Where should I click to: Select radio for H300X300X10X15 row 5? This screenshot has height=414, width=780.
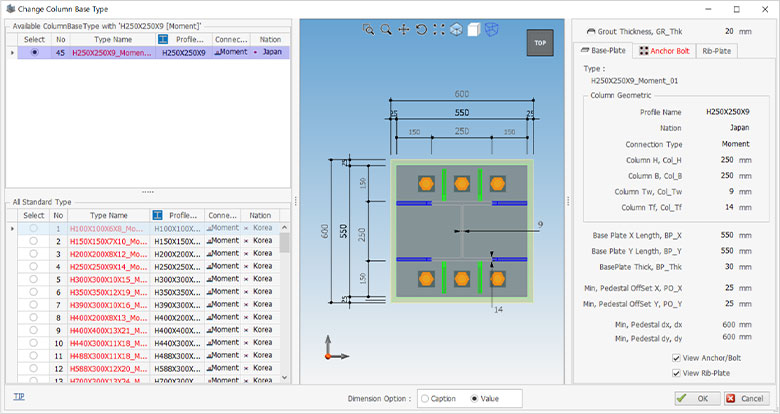33,279
